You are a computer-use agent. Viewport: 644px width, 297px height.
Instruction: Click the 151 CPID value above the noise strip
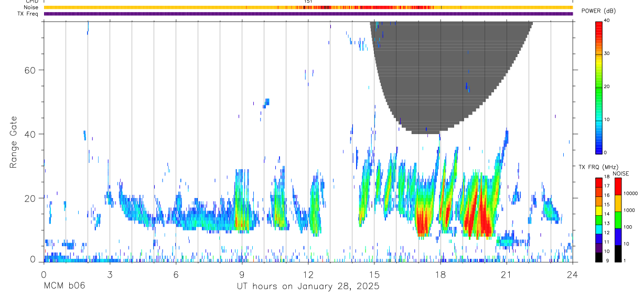308,2
